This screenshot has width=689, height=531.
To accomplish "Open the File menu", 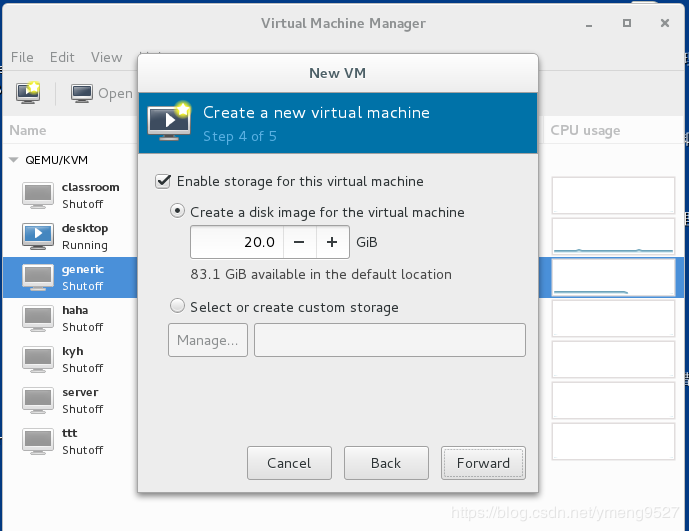I will [22, 57].
